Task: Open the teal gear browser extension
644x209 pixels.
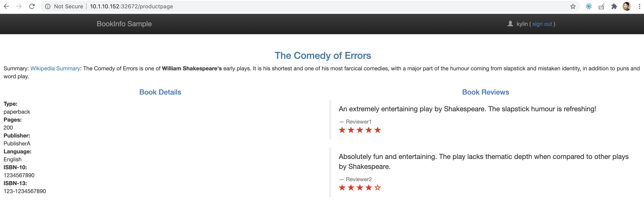Action: 588,7
